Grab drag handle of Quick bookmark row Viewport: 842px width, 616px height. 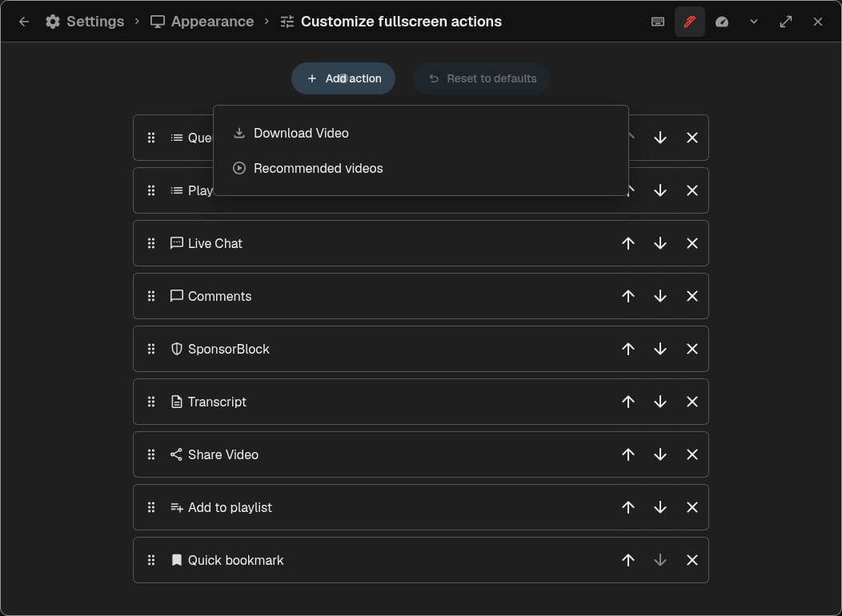point(151,560)
